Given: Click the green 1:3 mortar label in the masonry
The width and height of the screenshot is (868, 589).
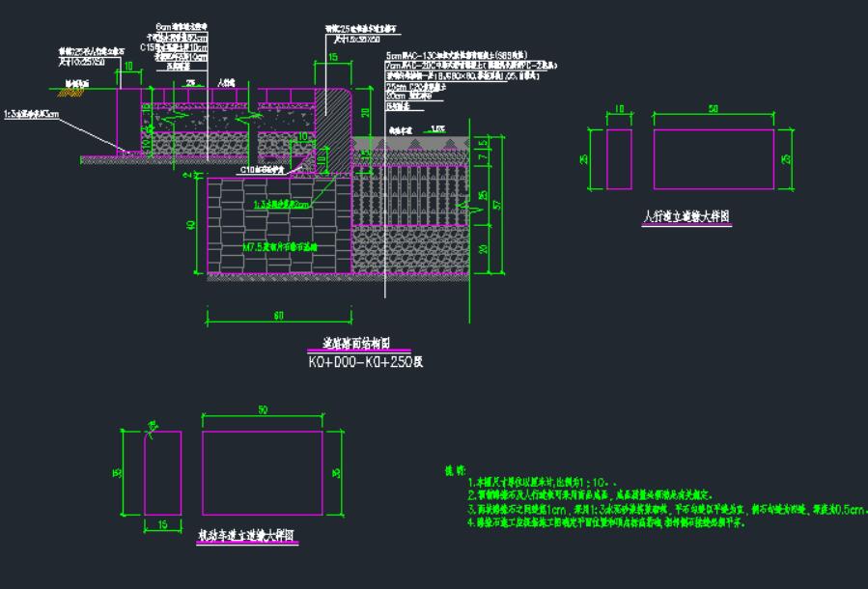Looking at the screenshot, I should 281,206.
